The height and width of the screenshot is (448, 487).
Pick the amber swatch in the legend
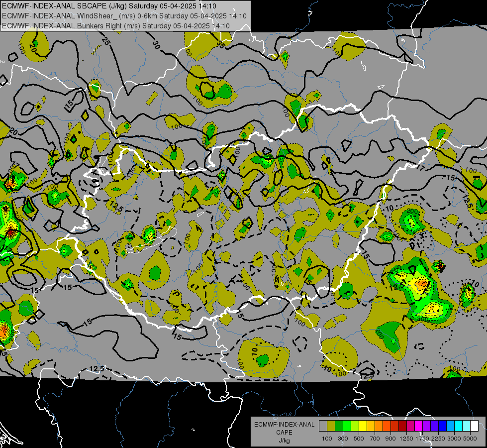pos(371,426)
